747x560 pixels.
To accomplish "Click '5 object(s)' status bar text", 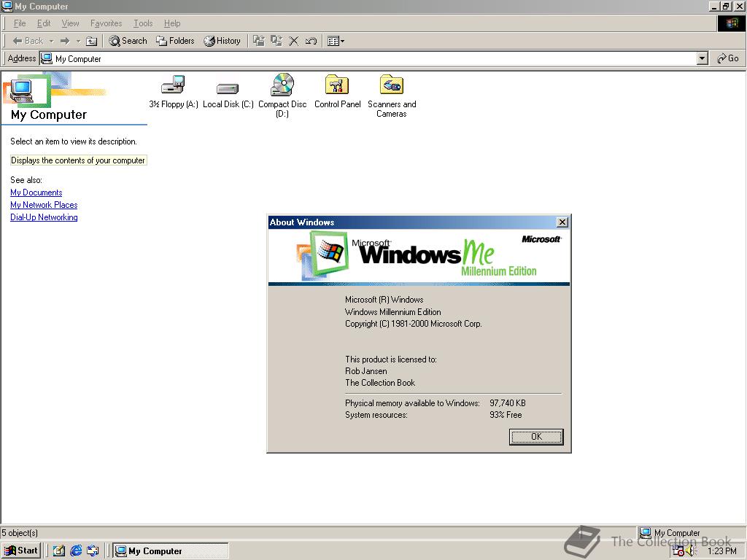I will tap(20, 533).
